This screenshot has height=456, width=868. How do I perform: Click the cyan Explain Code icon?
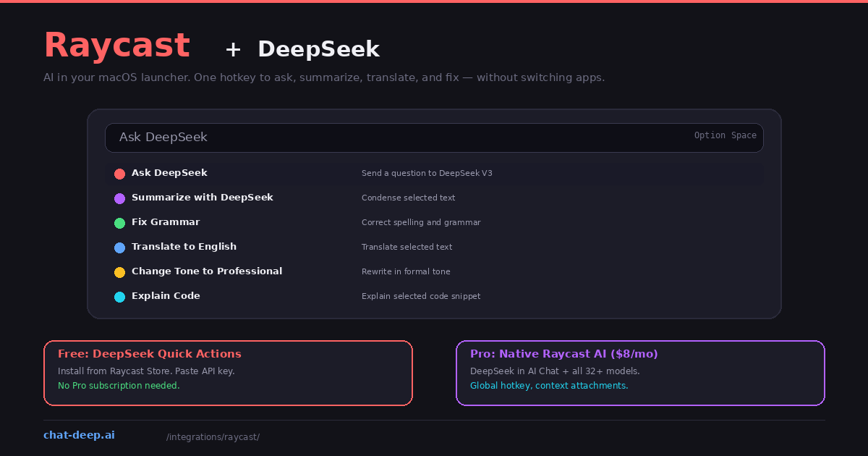[x=120, y=297]
